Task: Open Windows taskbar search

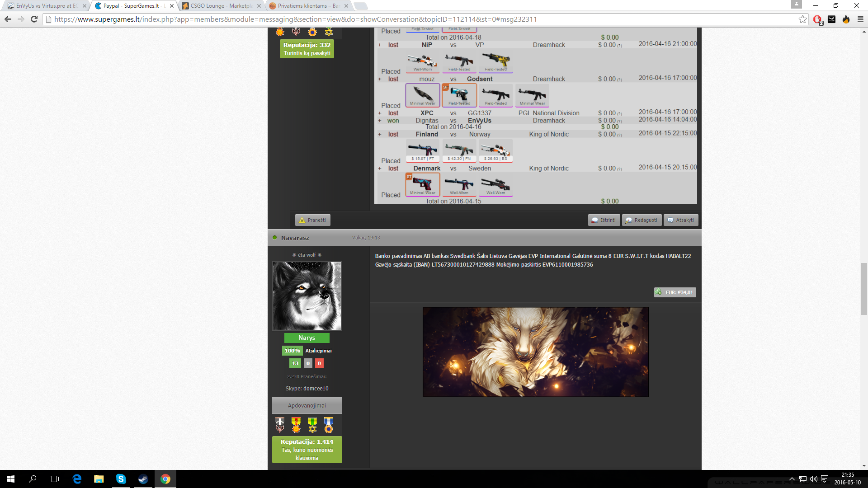Action: click(x=33, y=479)
